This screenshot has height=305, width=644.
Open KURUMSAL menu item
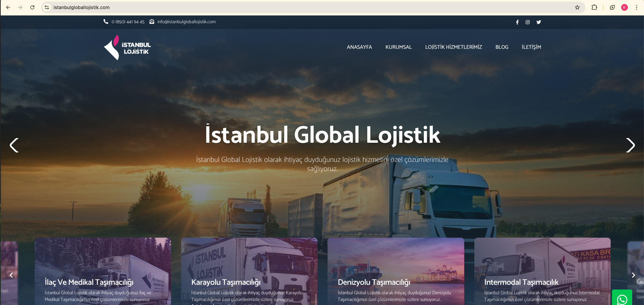(399, 47)
